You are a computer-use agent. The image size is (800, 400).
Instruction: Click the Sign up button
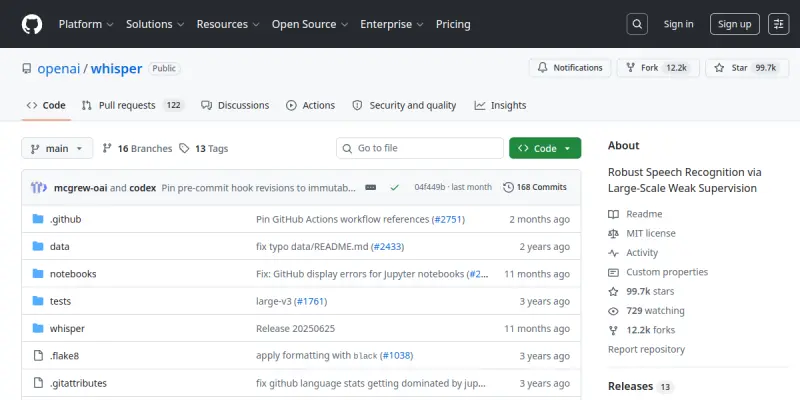tap(735, 24)
